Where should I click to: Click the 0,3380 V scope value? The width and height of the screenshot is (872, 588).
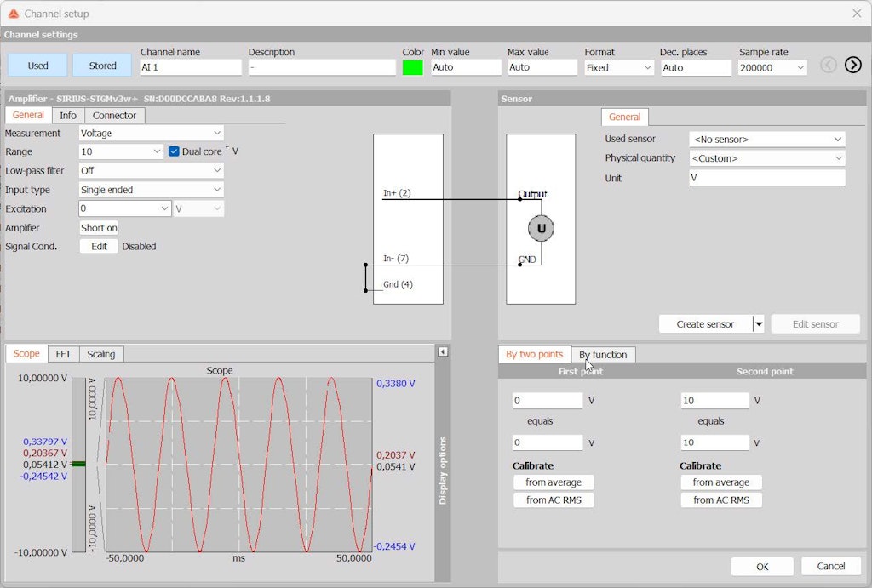396,384
